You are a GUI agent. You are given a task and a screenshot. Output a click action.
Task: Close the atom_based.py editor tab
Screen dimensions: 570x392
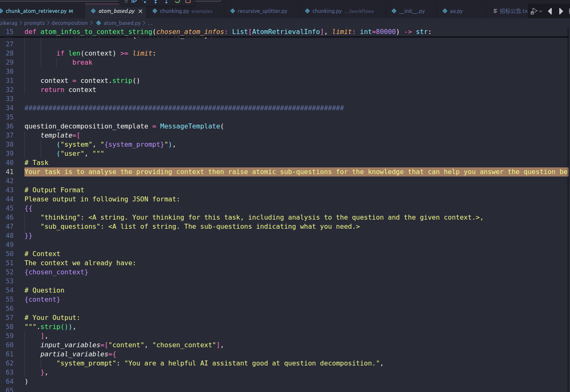point(141,11)
